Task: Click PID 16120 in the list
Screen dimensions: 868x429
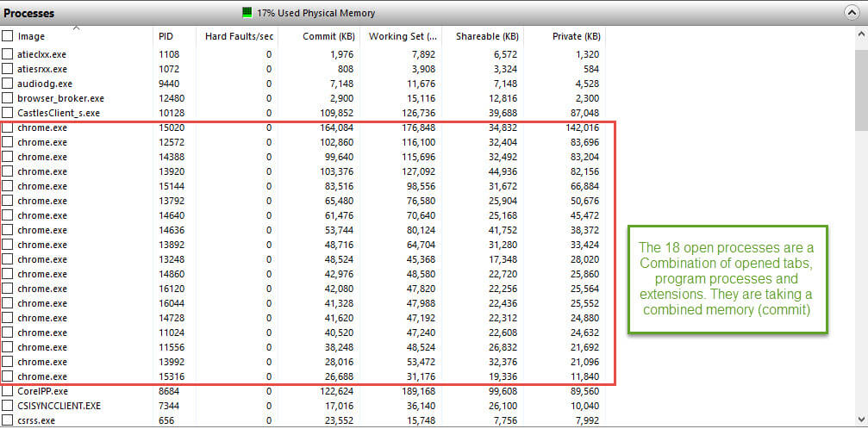Action: point(171,289)
